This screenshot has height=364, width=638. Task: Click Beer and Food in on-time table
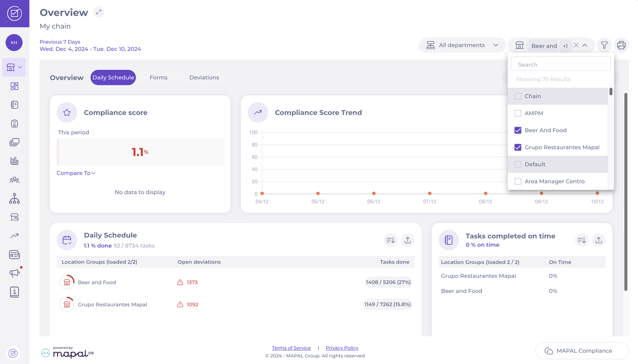[461, 291]
